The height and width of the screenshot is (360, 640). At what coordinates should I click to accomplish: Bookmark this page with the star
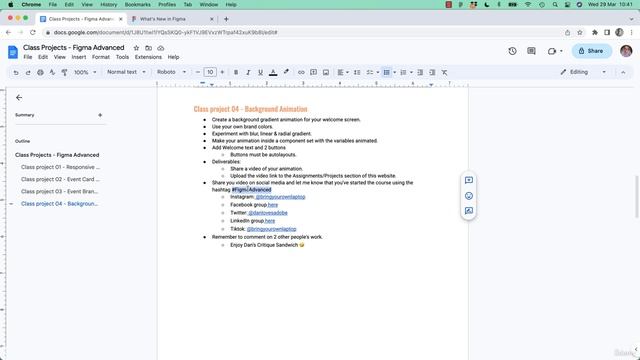point(580,32)
